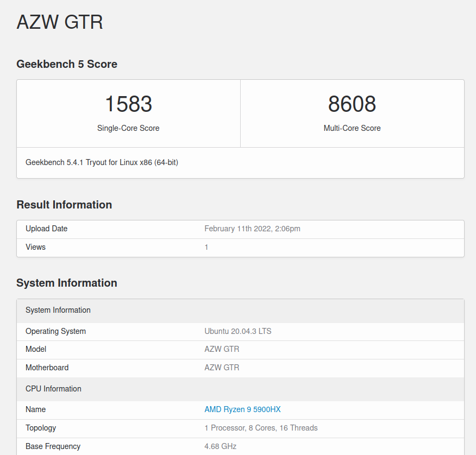This screenshot has width=476, height=455.
Task: Click the Name row label
Action: point(35,409)
